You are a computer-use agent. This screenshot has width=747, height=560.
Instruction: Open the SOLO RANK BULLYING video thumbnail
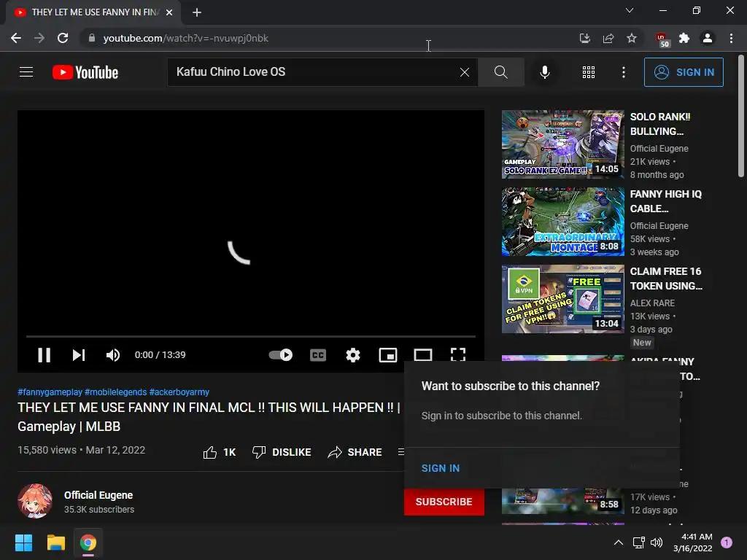pyautogui.click(x=562, y=144)
